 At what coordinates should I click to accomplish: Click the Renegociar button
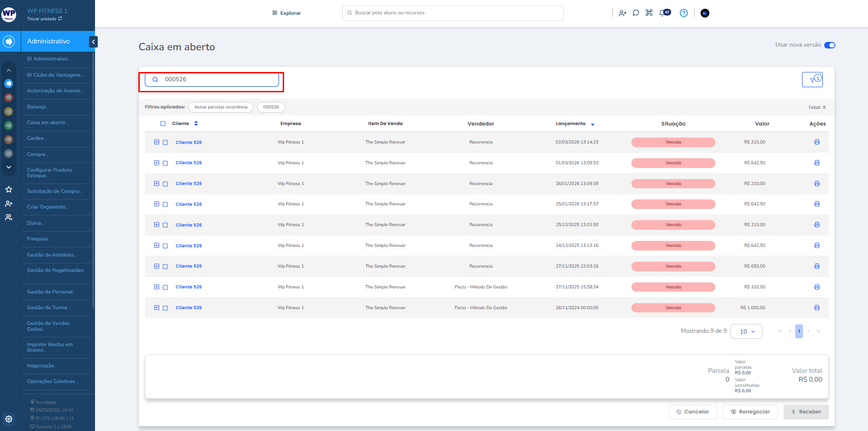[x=750, y=412]
